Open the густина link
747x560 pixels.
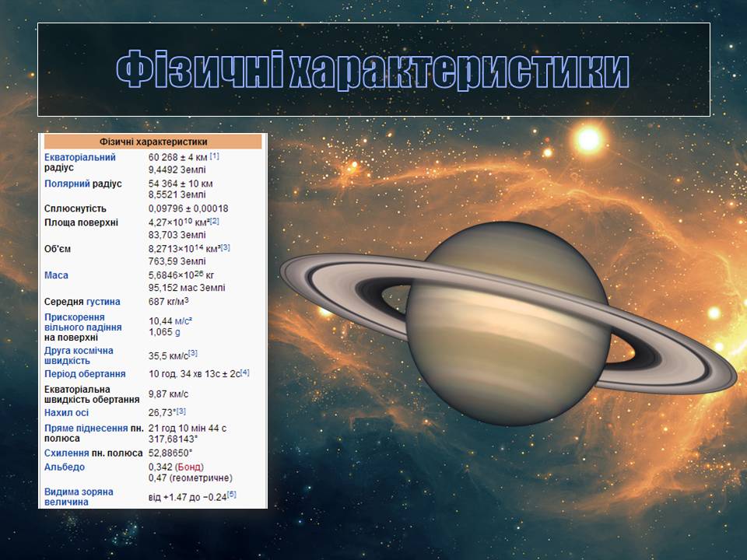click(x=103, y=302)
